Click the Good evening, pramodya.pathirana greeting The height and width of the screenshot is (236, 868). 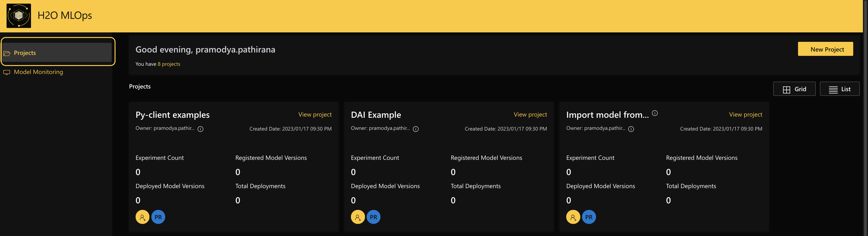point(205,50)
